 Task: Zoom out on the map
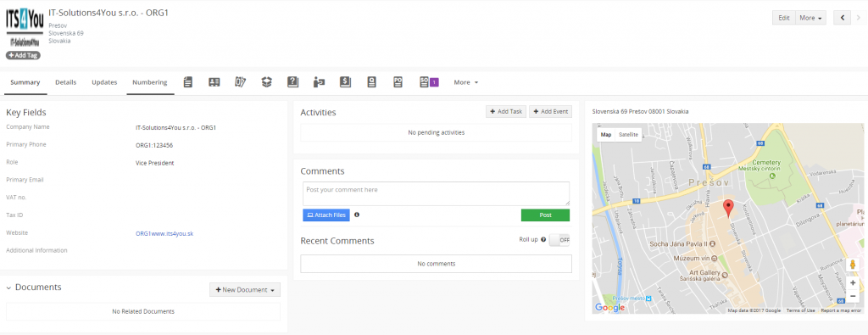tap(853, 297)
